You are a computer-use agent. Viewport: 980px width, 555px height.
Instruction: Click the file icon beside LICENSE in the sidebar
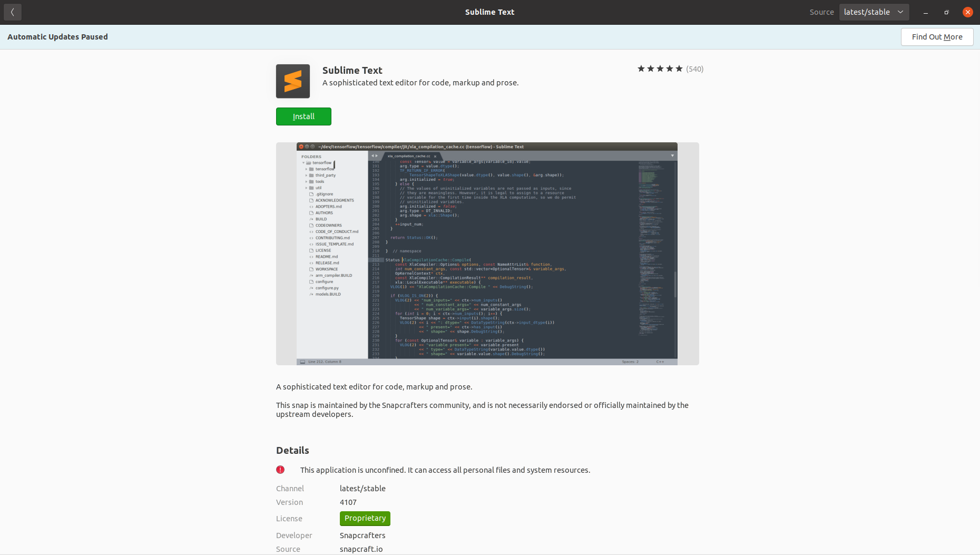point(312,250)
